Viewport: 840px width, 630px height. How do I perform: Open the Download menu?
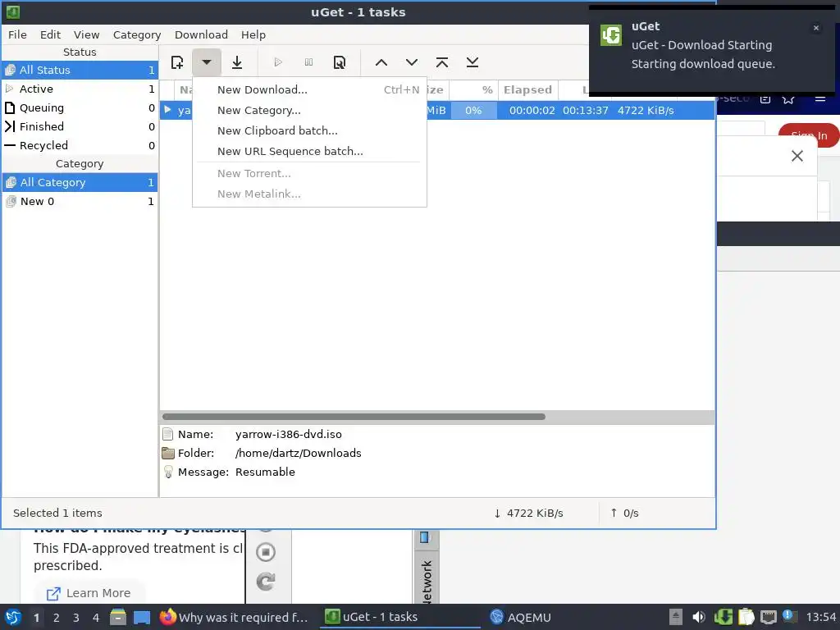click(x=201, y=34)
